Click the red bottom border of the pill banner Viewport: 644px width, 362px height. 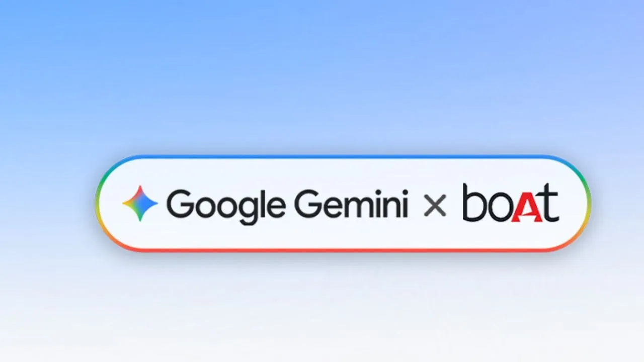pos(342,249)
